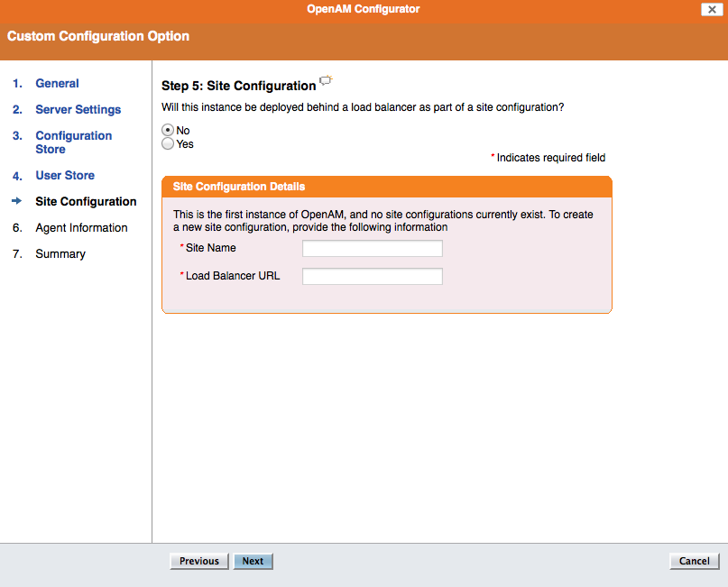Click the OpenAM Configurator window title
728x587 pixels.
click(x=363, y=9)
